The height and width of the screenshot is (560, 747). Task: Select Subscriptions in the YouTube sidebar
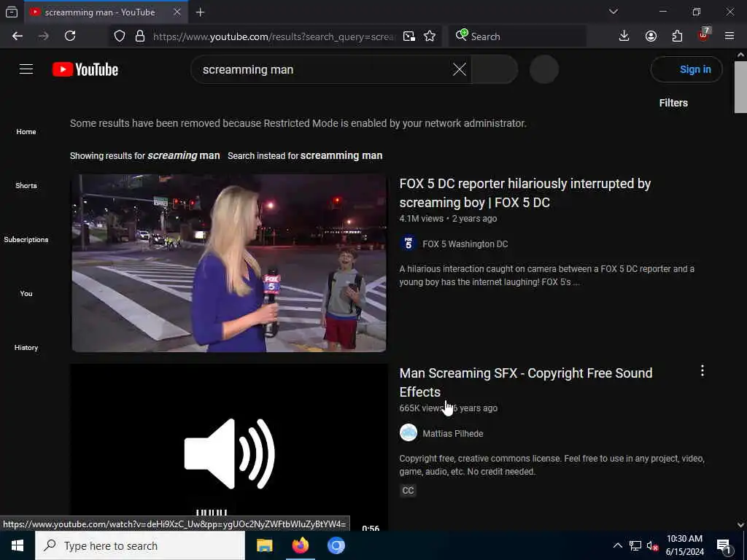click(x=26, y=239)
